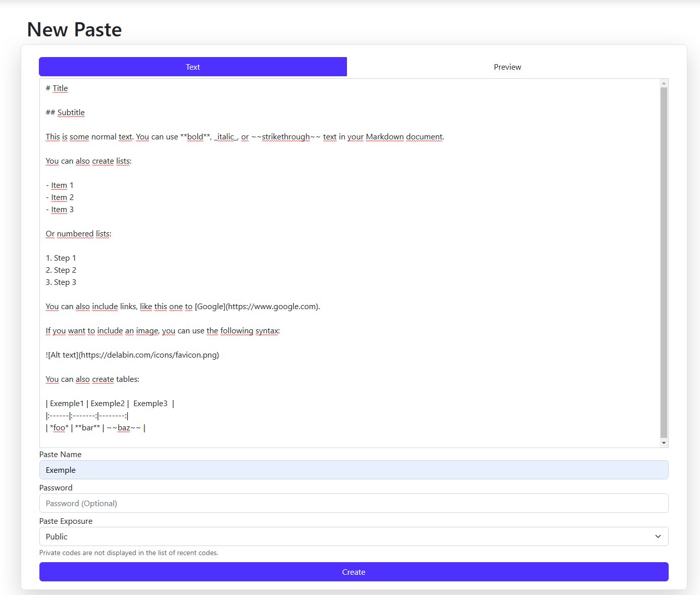
Task: Click the editor scrollbar up arrow
Action: (x=663, y=82)
